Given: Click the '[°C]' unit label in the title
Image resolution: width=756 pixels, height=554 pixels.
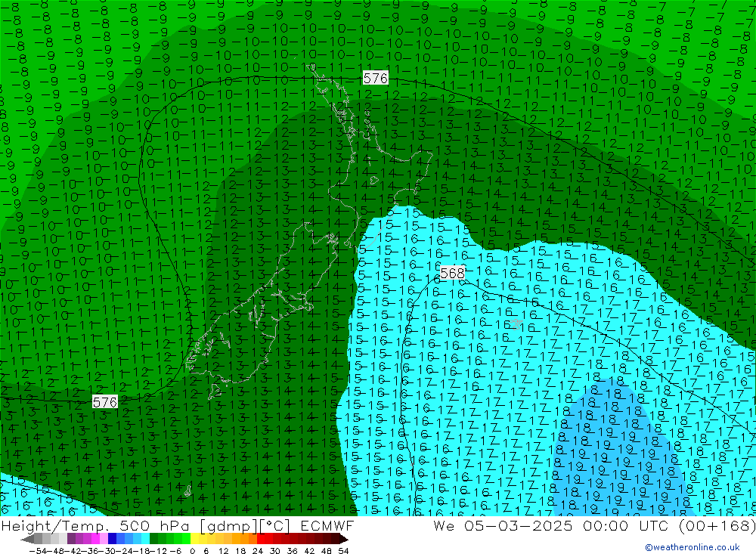Looking at the screenshot, I should [x=275, y=525].
